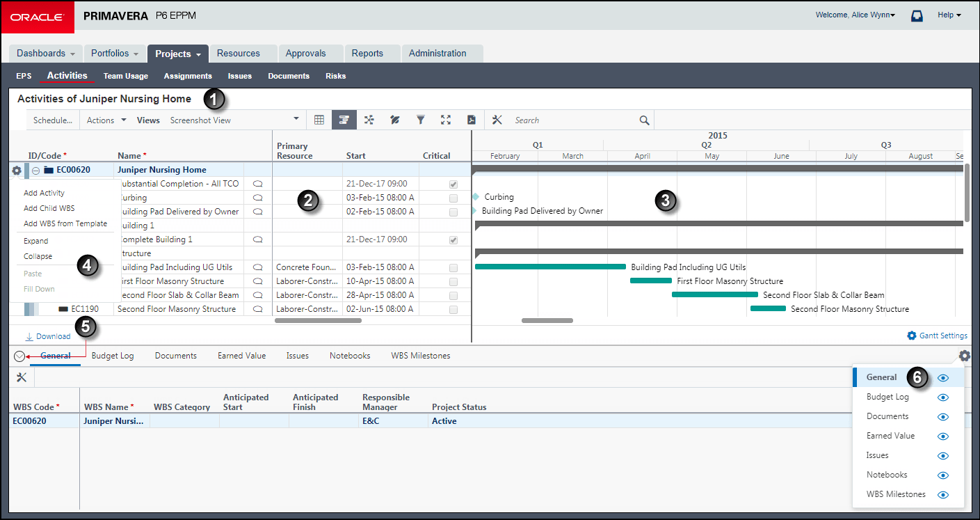Open the Help dropdown
The image size is (980, 520).
pos(949,15)
